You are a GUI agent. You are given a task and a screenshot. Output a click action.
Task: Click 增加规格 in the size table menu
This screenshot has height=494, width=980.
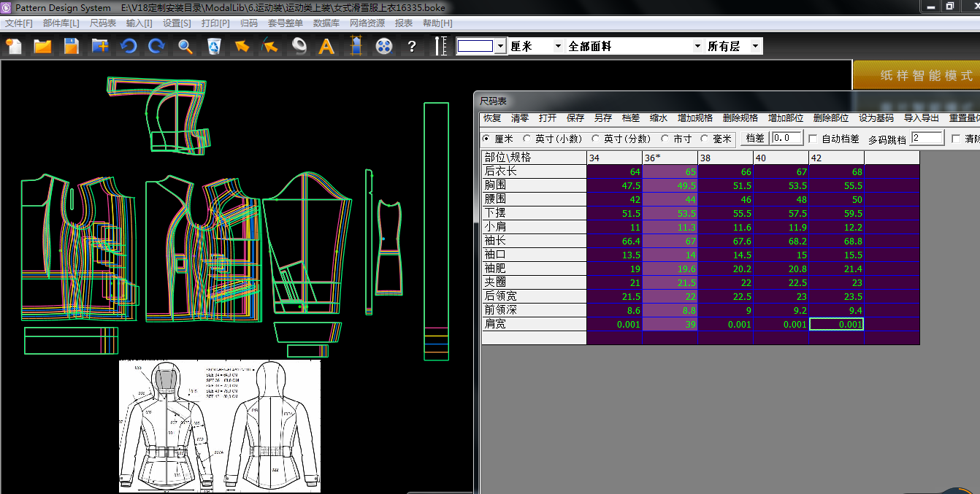pos(694,118)
